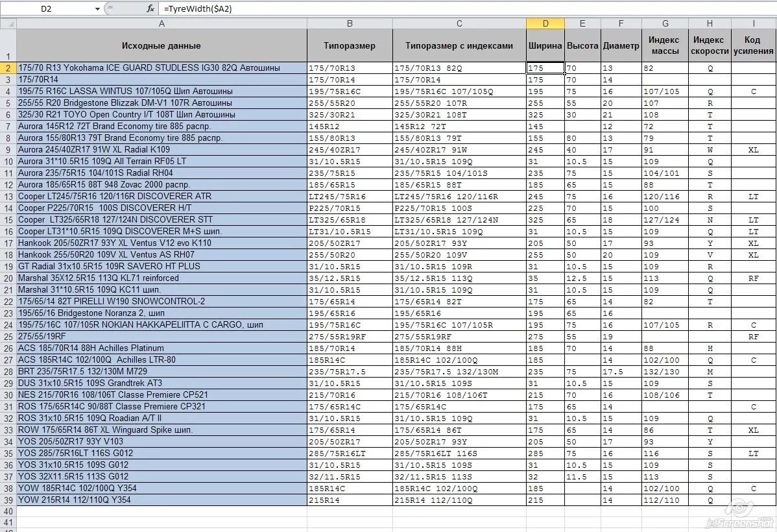Image resolution: width=777 pixels, height=532 pixels.
Task: Select column I header
Action: [x=754, y=23]
